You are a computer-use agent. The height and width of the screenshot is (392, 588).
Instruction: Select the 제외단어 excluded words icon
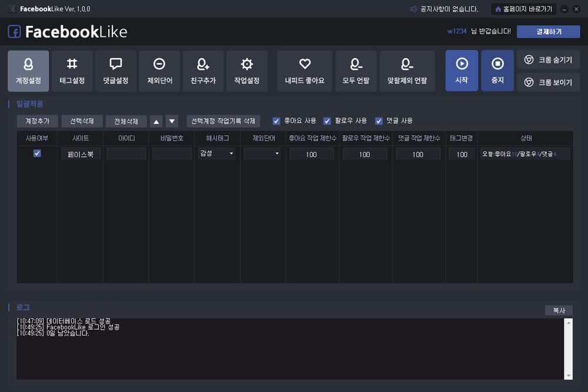pyautogui.click(x=159, y=65)
